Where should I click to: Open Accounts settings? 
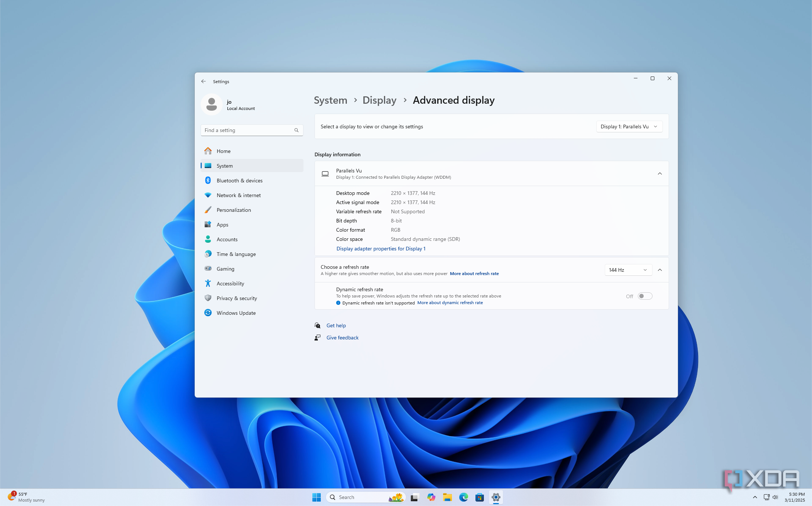(x=252, y=239)
